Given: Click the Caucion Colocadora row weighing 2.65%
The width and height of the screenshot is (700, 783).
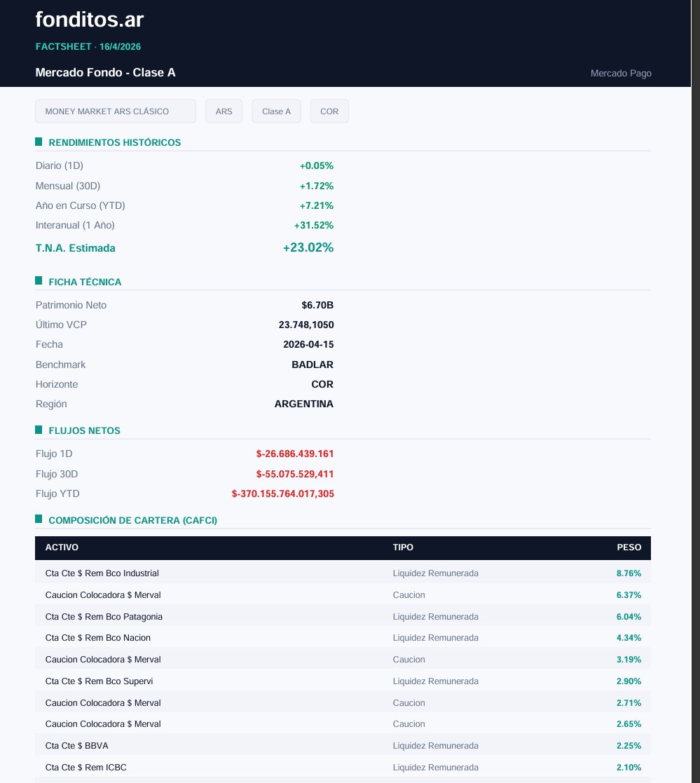Looking at the screenshot, I should pyautogui.click(x=343, y=724).
